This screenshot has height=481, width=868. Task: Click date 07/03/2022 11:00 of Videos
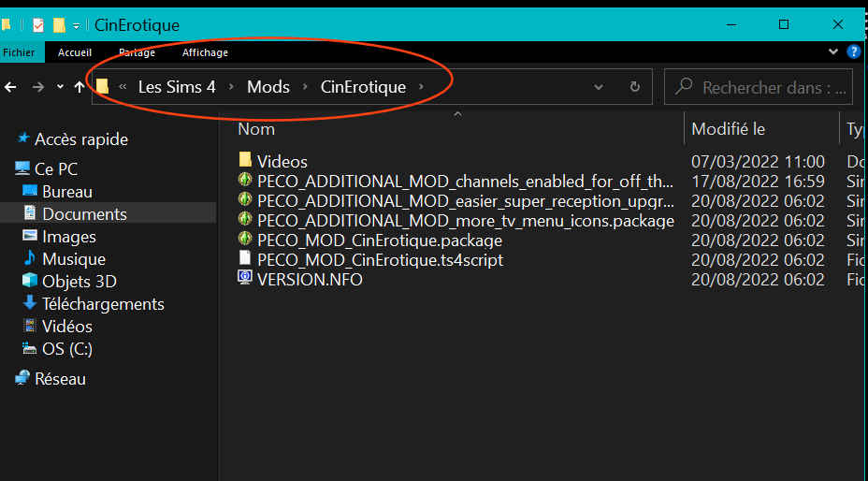pyautogui.click(x=758, y=162)
